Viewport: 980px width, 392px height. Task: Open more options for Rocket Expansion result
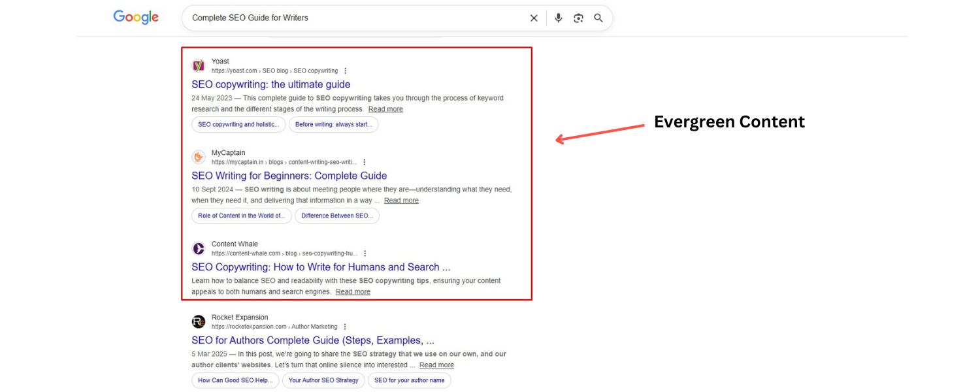pos(345,327)
